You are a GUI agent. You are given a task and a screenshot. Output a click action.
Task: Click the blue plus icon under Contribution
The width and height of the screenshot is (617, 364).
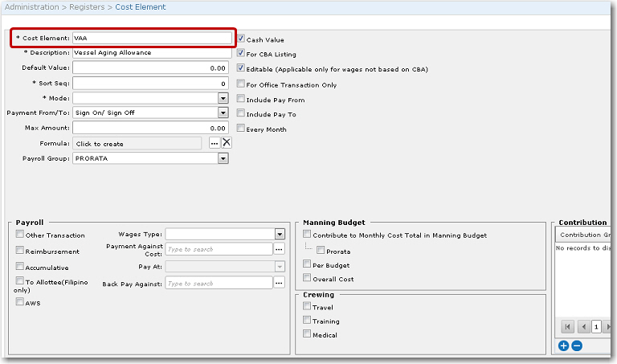point(563,346)
